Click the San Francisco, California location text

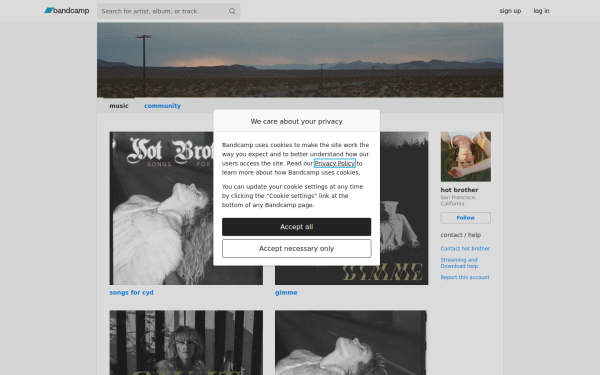(x=458, y=201)
